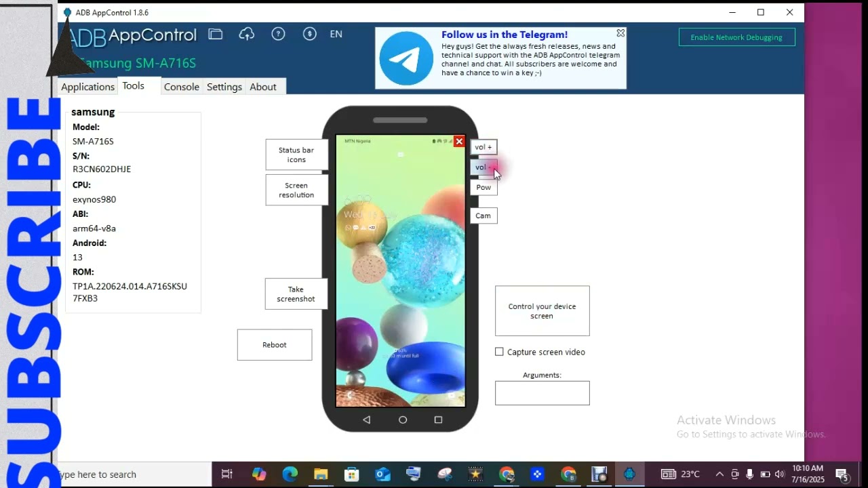Open File Explorer from the taskbar

point(321,474)
